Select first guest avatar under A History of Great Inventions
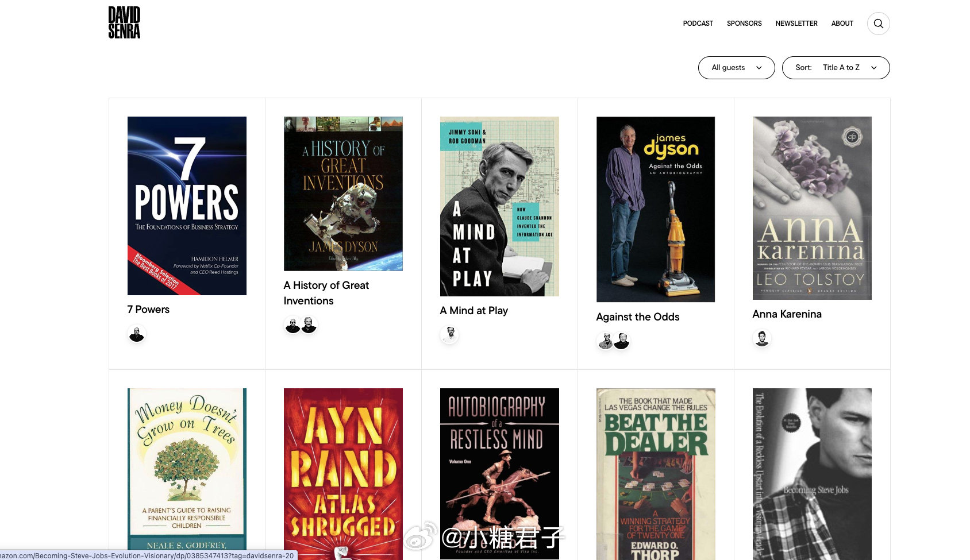Screen dimensions: 970x560 click(x=293, y=326)
